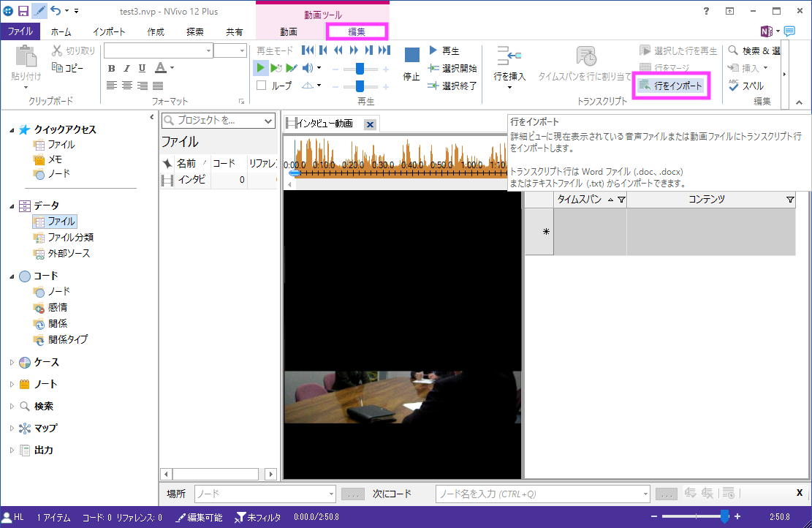Adjust the upper volume slider in ribbon

[360, 69]
